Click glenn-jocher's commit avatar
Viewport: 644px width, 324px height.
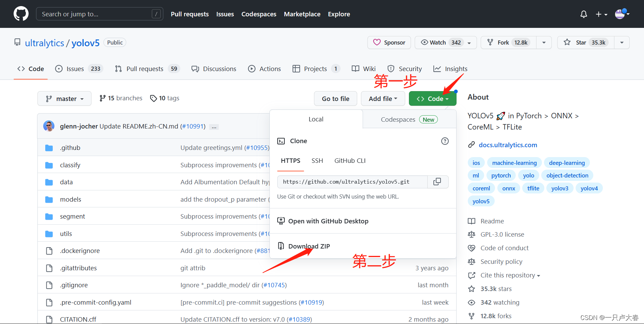point(49,126)
